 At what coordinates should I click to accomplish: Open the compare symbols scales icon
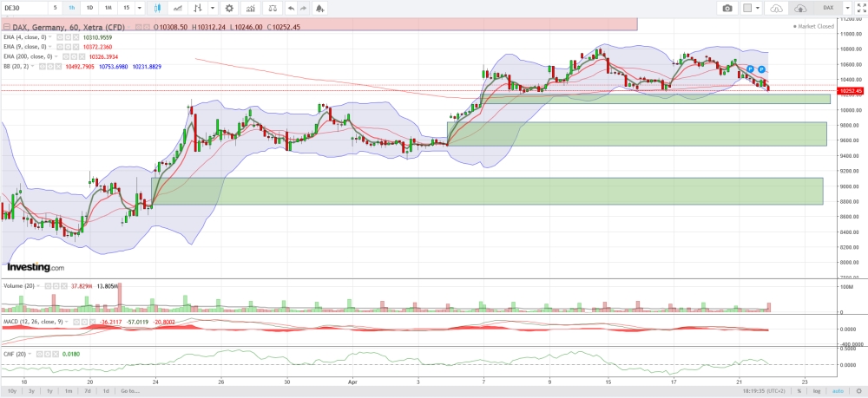(272, 8)
